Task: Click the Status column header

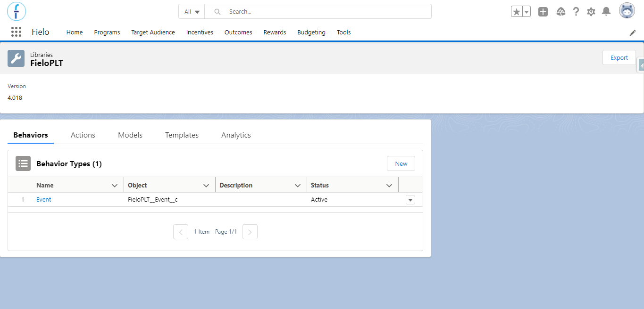Action: click(320, 186)
